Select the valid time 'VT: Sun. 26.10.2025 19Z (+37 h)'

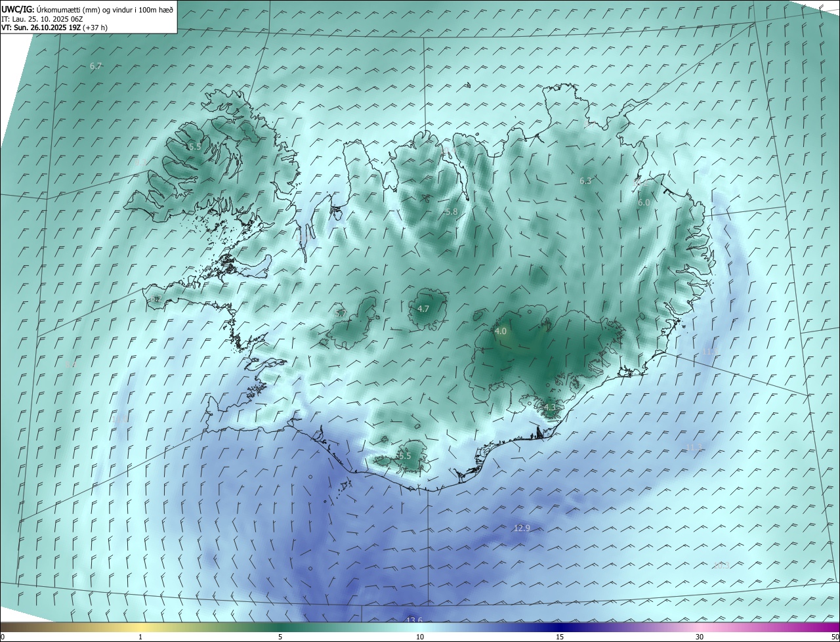(54, 28)
